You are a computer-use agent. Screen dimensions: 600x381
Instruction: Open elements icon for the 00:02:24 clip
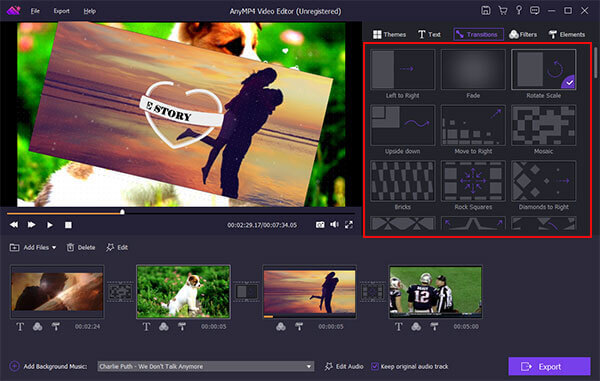click(x=55, y=326)
